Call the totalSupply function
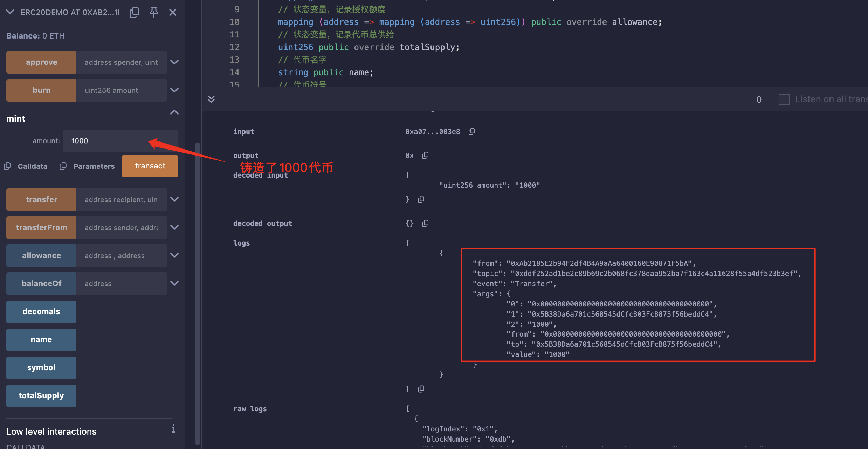The height and width of the screenshot is (449, 868). click(41, 396)
